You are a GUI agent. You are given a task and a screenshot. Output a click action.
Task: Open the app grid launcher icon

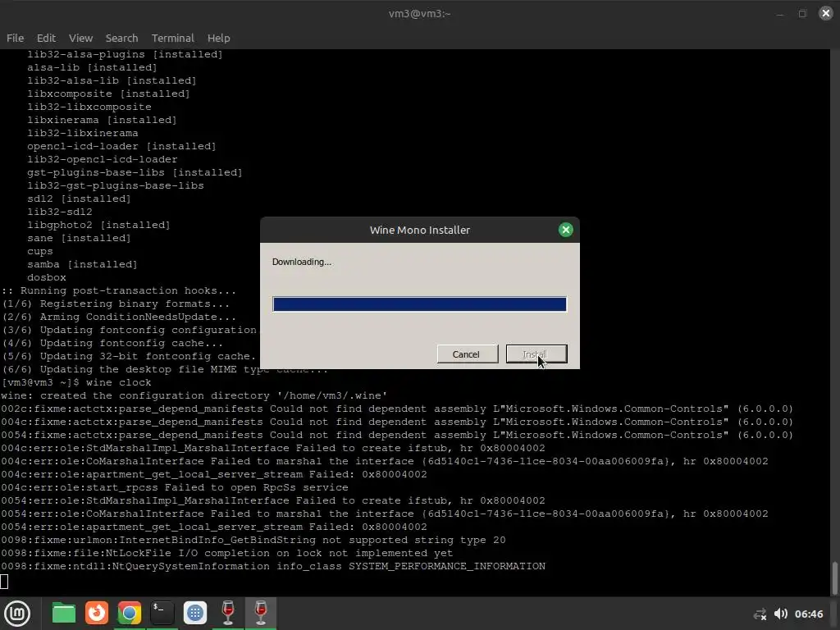pyautogui.click(x=195, y=613)
